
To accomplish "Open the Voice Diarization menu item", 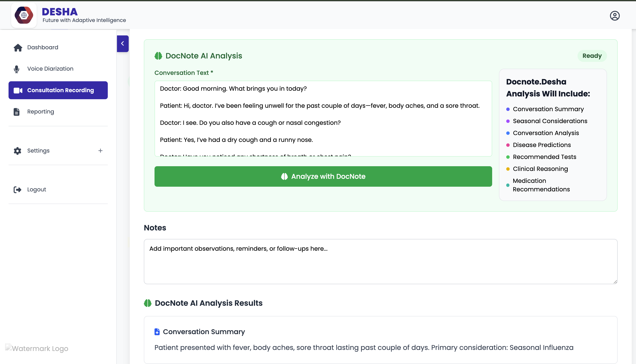I will (x=50, y=69).
